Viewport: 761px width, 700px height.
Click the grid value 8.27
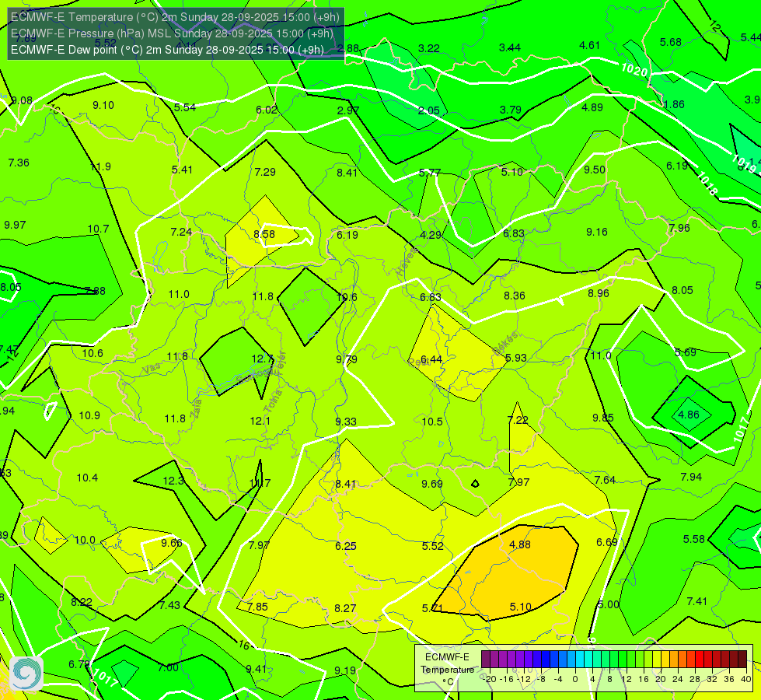coord(345,609)
